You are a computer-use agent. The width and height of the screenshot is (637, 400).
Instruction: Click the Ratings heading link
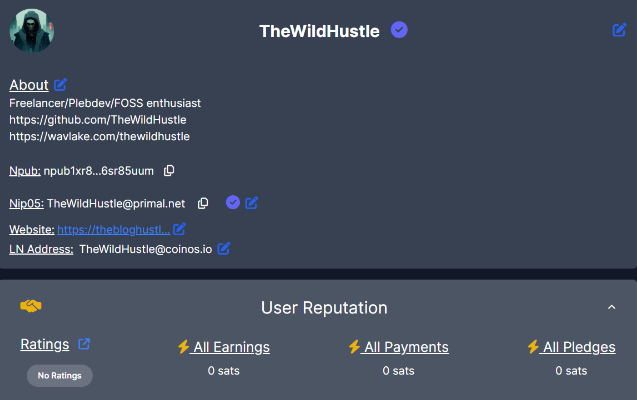[45, 344]
